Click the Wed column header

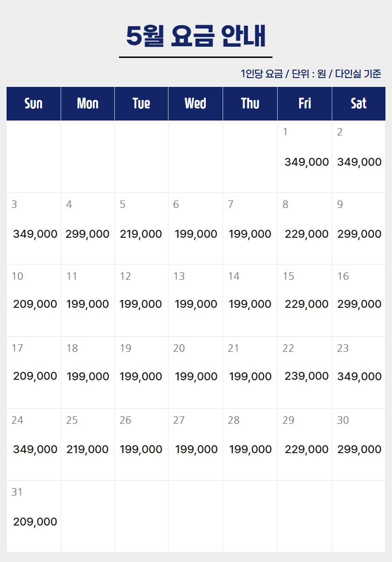196,103
